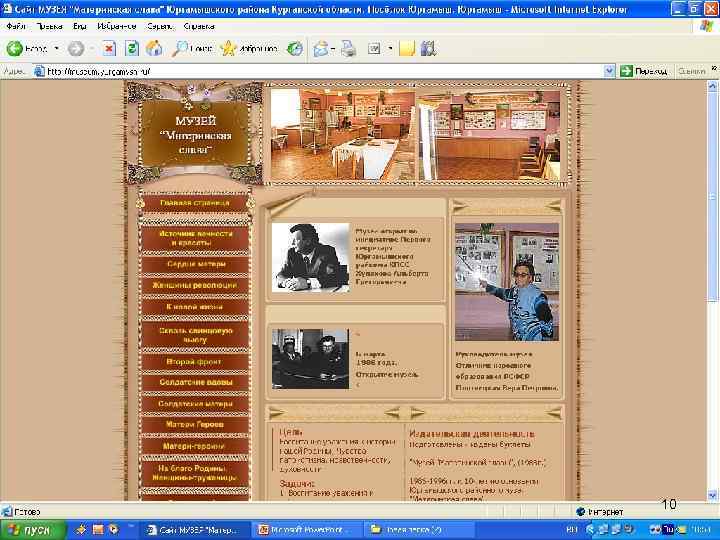Viewport: 720px width, 540px height.
Task: Expand the Edit button dropdown arrow
Action: 390,49
